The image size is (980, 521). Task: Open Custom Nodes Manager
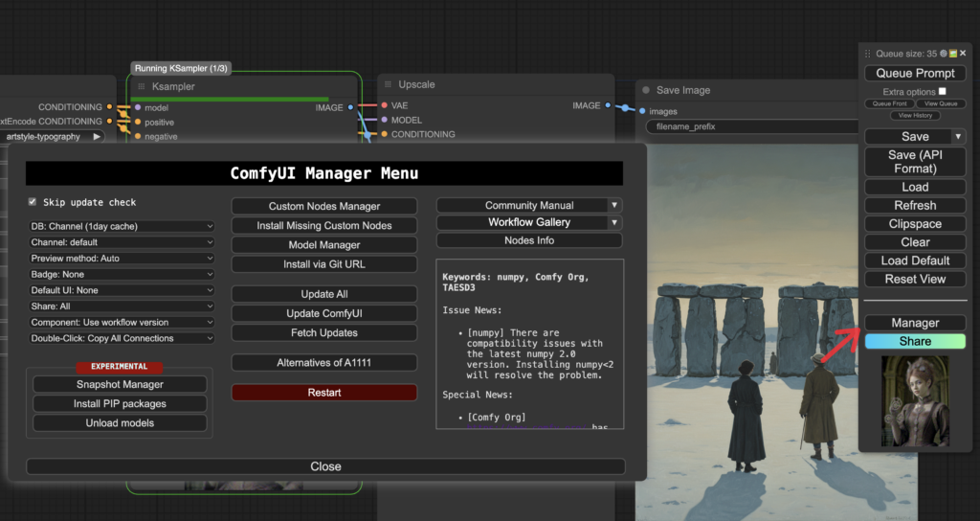point(324,206)
